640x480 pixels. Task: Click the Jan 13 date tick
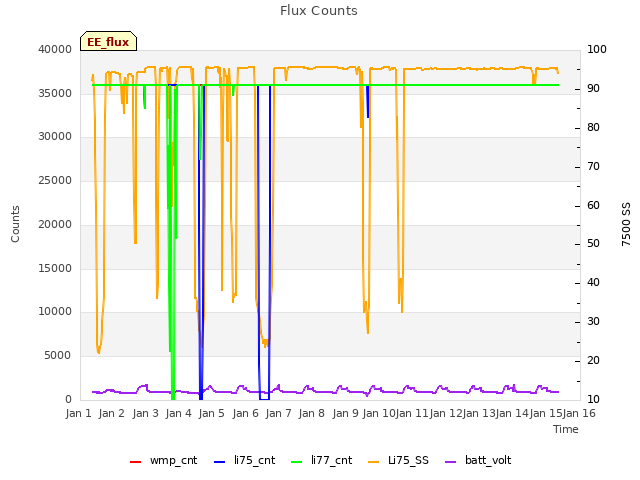pyautogui.click(x=479, y=413)
